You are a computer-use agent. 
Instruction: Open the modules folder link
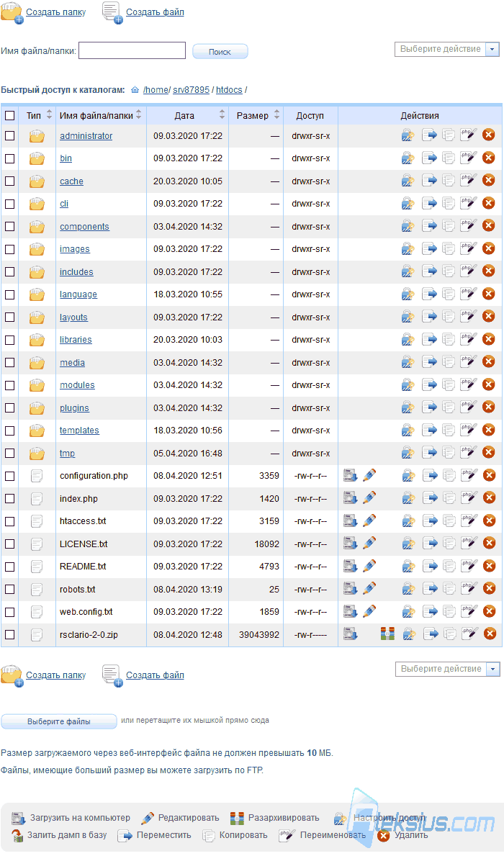pyautogui.click(x=77, y=385)
